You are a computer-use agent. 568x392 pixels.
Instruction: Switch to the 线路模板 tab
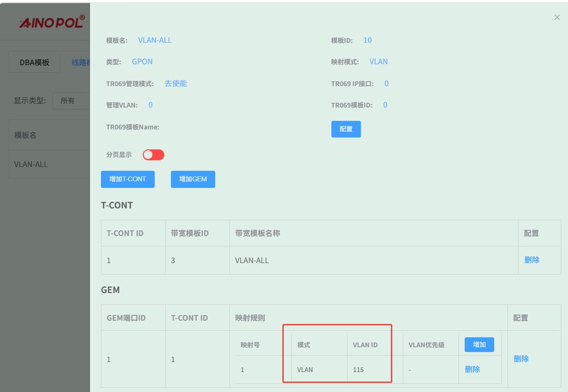(x=80, y=62)
